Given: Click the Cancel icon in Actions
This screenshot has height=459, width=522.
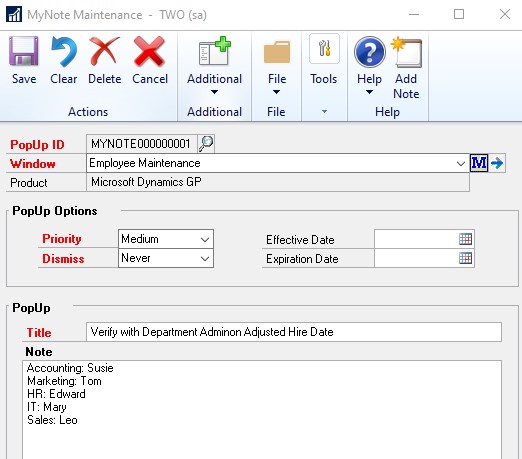Looking at the screenshot, I should 149,51.
